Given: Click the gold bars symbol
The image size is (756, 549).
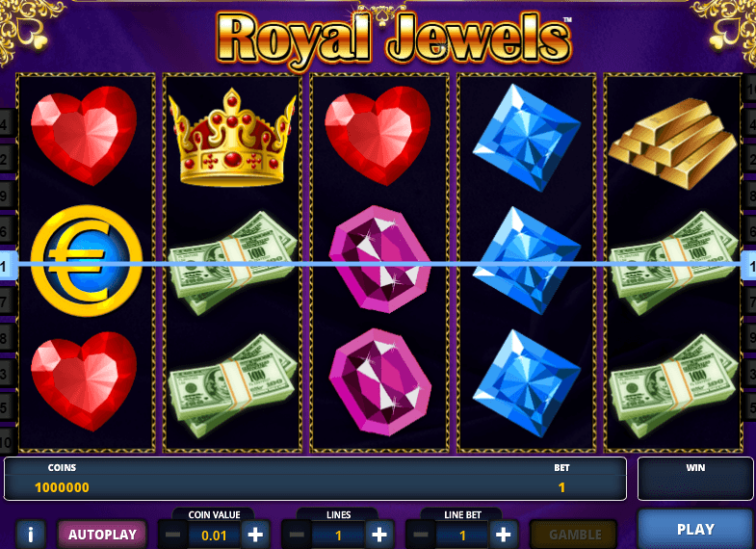Looking at the screenshot, I should (672, 144).
